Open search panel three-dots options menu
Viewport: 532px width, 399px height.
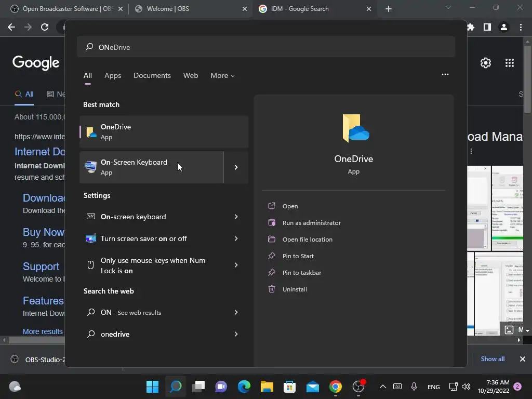click(445, 74)
